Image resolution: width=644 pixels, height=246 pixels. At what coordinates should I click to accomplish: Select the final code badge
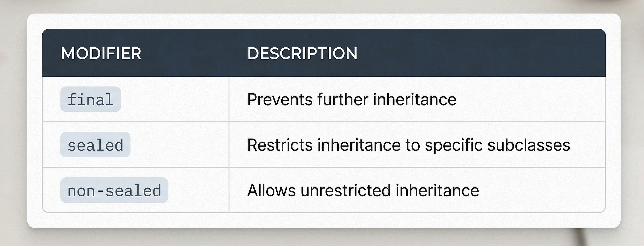pos(90,99)
